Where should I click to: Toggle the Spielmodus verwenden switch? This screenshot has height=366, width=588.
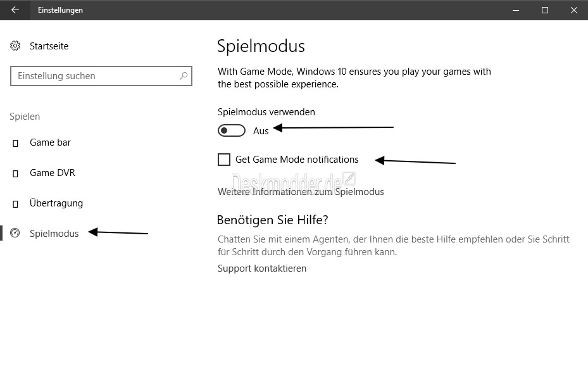point(232,130)
